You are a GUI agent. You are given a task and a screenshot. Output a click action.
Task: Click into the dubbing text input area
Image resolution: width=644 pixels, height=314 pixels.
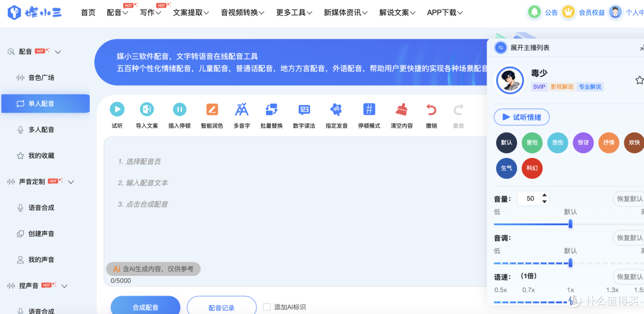[296, 212]
